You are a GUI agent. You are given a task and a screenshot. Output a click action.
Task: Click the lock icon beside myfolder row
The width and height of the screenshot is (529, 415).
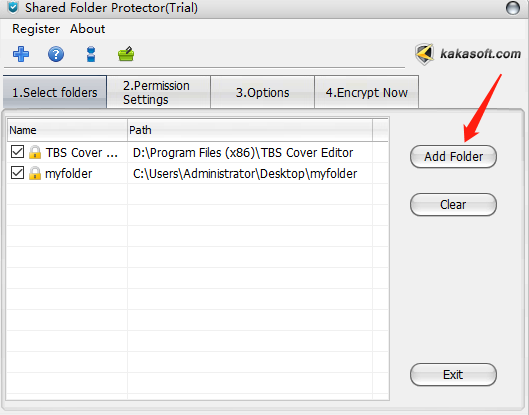(x=35, y=173)
